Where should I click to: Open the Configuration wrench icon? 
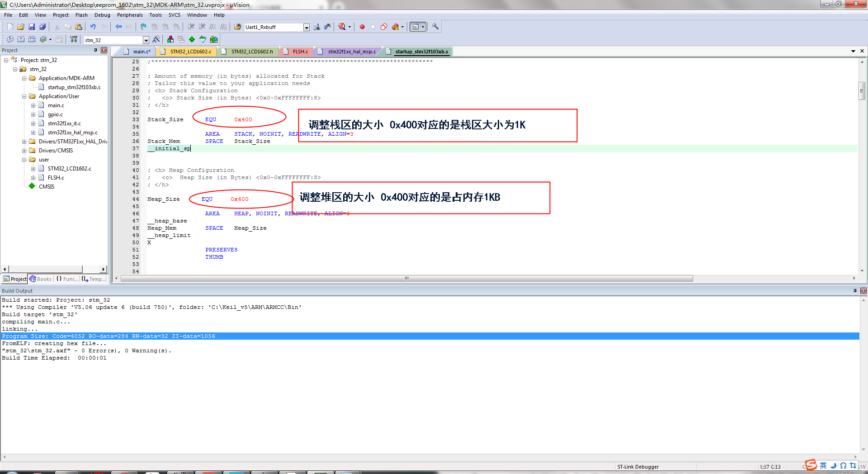coord(435,27)
